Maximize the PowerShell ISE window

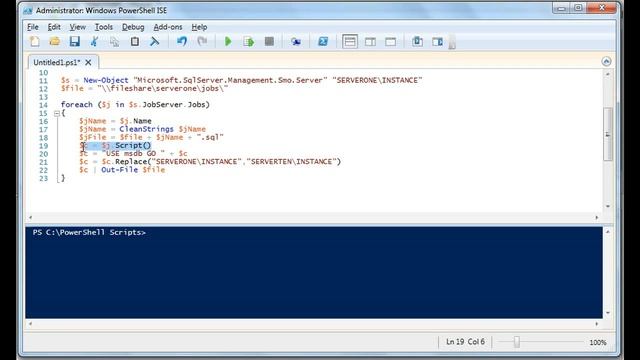[578, 8]
